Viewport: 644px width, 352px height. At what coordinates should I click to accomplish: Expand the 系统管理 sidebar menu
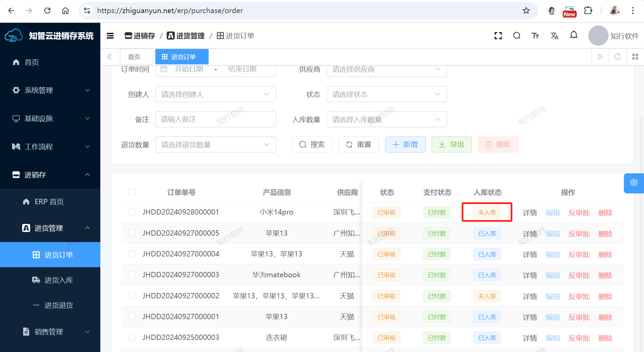click(50, 90)
